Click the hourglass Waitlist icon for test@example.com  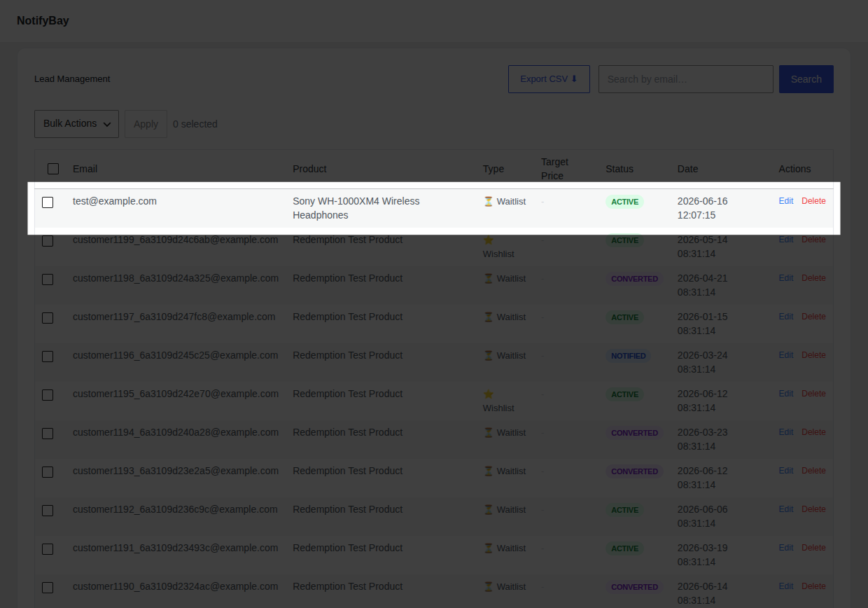pyautogui.click(x=489, y=201)
